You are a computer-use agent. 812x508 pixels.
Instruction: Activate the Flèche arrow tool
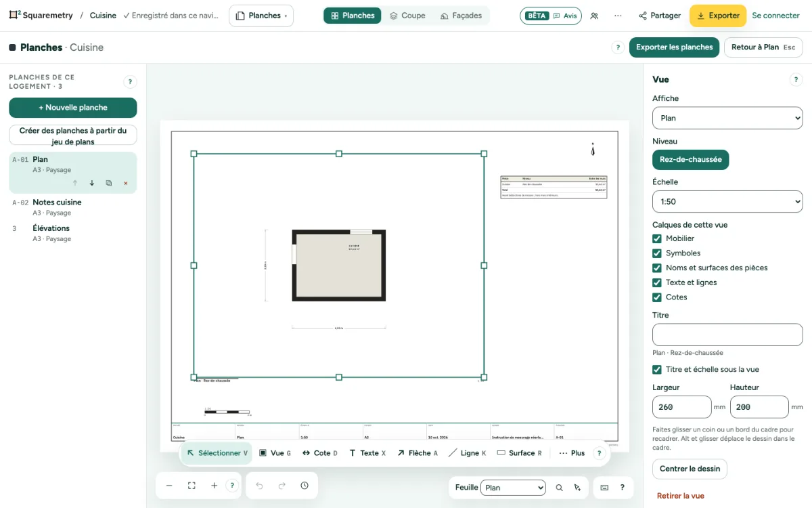pos(418,453)
